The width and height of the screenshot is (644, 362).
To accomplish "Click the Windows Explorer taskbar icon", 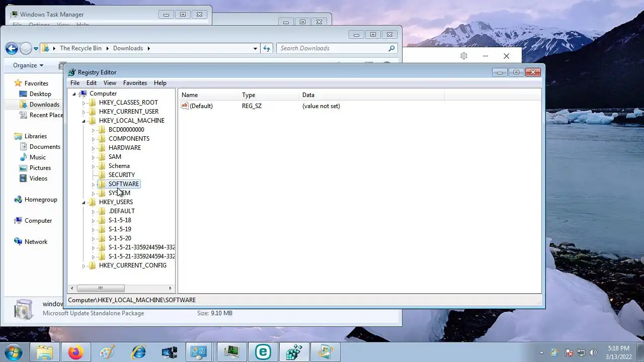I will pyautogui.click(x=45, y=352).
